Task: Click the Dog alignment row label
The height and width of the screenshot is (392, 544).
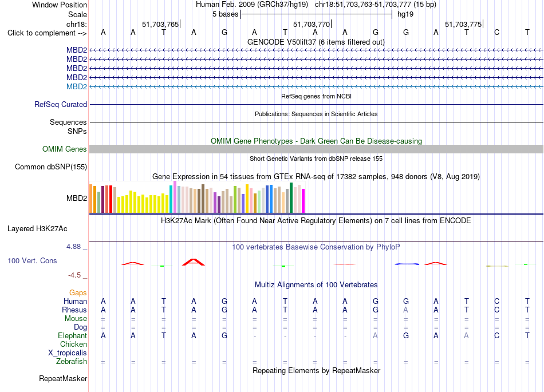Action: pos(81,327)
